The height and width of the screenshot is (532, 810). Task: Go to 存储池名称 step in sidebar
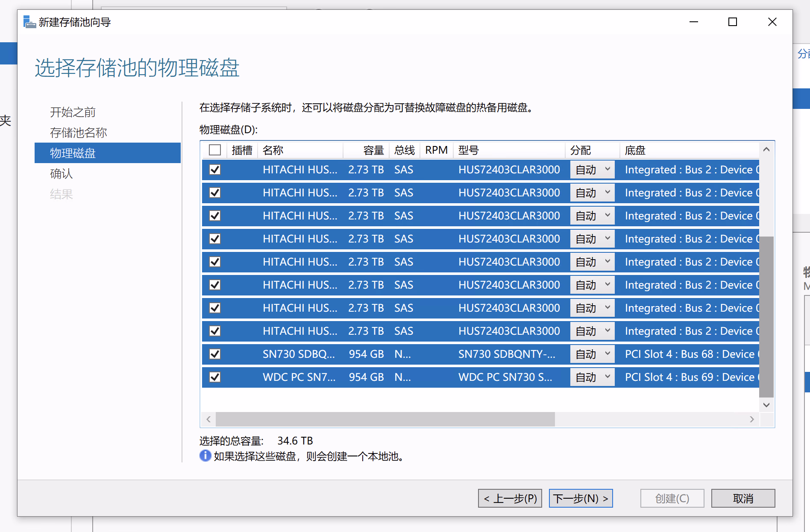[x=78, y=133]
